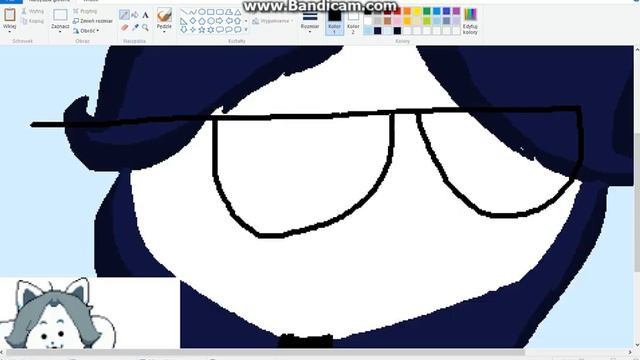The height and width of the screenshot is (360, 640).
Task: Choose the four-point star shape
Action: coord(193,29)
